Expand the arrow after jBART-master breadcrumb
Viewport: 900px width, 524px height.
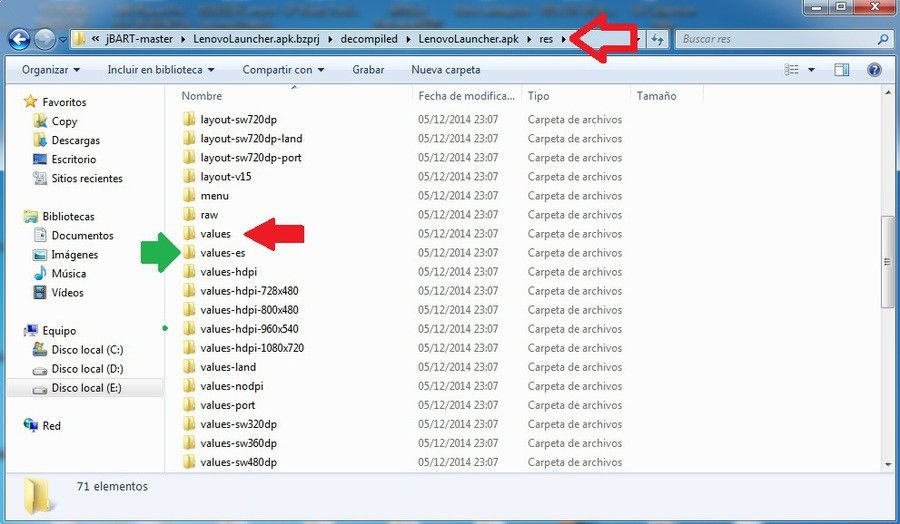[183, 39]
